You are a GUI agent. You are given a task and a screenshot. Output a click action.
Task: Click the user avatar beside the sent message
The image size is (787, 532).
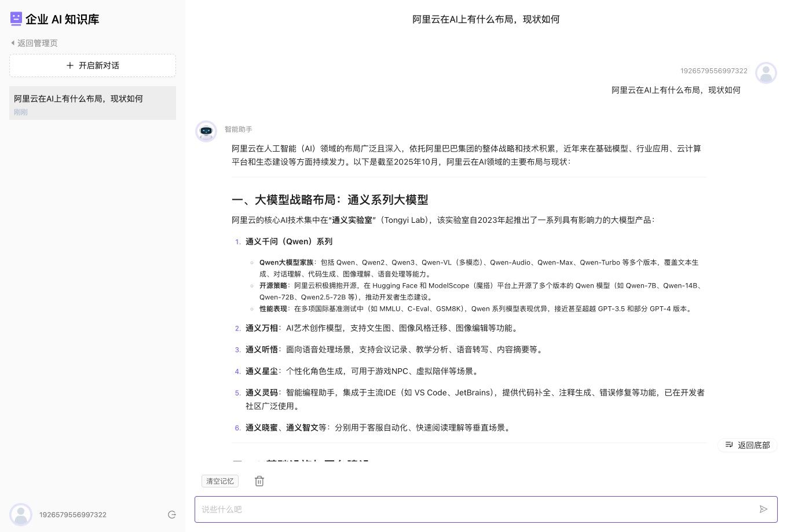coord(766,73)
